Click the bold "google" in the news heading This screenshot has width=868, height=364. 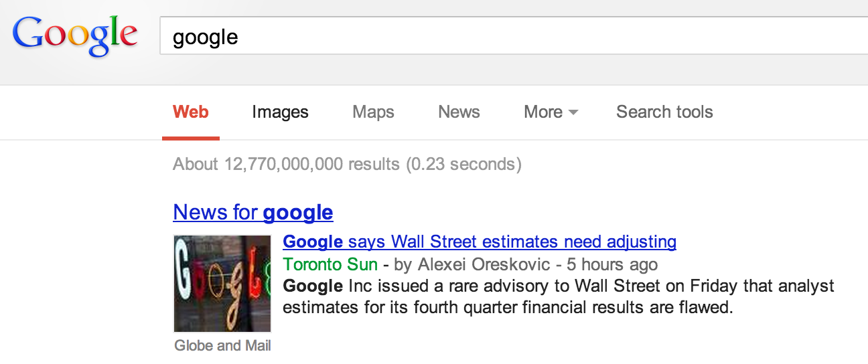point(298,212)
